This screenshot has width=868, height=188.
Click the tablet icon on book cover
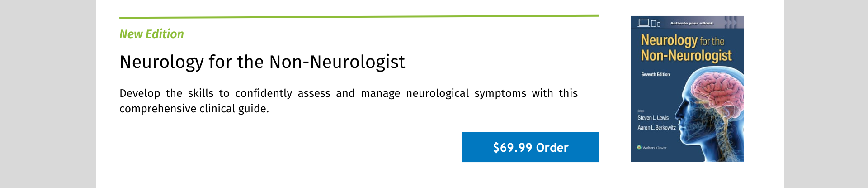click(653, 23)
